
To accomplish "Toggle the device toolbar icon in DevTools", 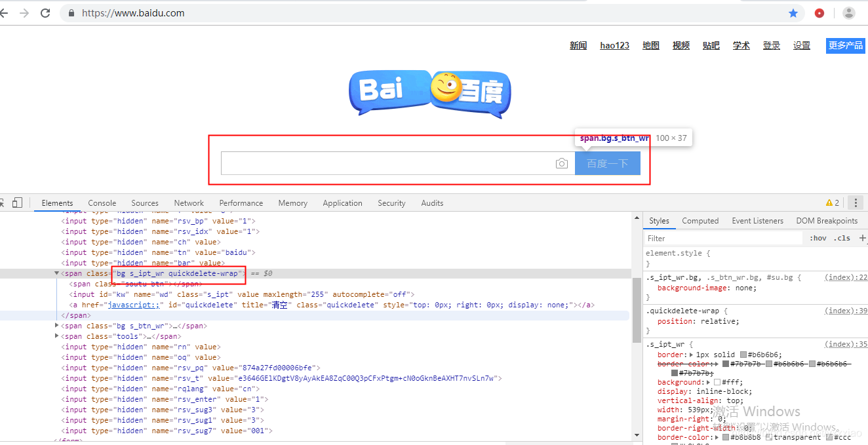I will tap(18, 203).
